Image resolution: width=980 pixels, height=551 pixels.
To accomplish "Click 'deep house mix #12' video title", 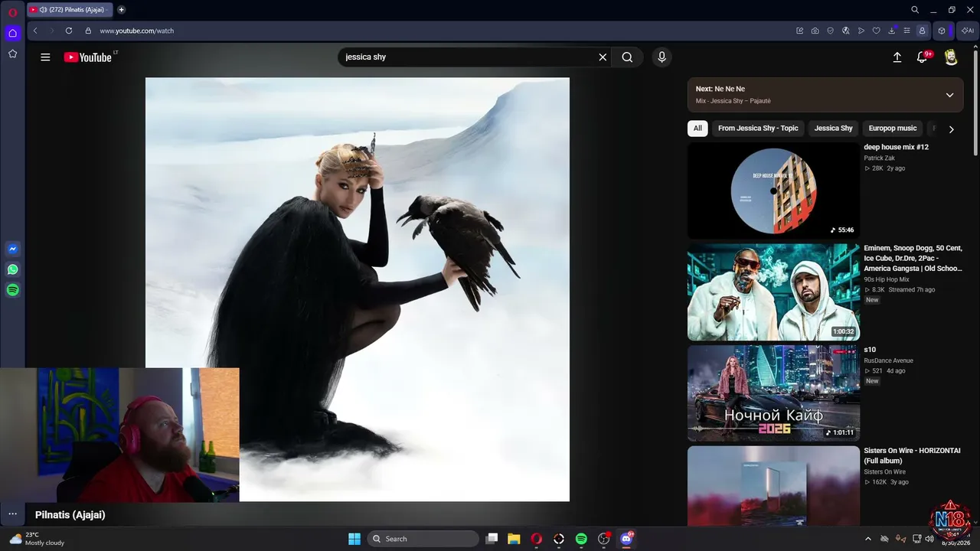I will point(896,147).
